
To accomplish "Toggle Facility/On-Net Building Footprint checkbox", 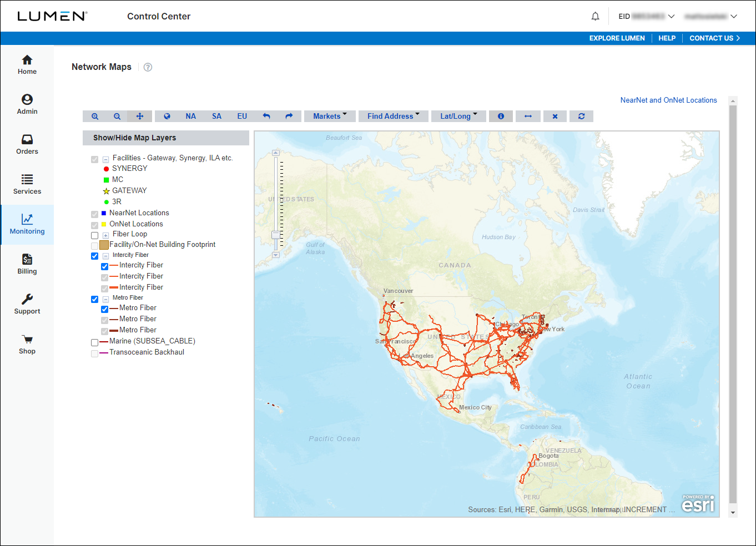I will click(x=94, y=246).
